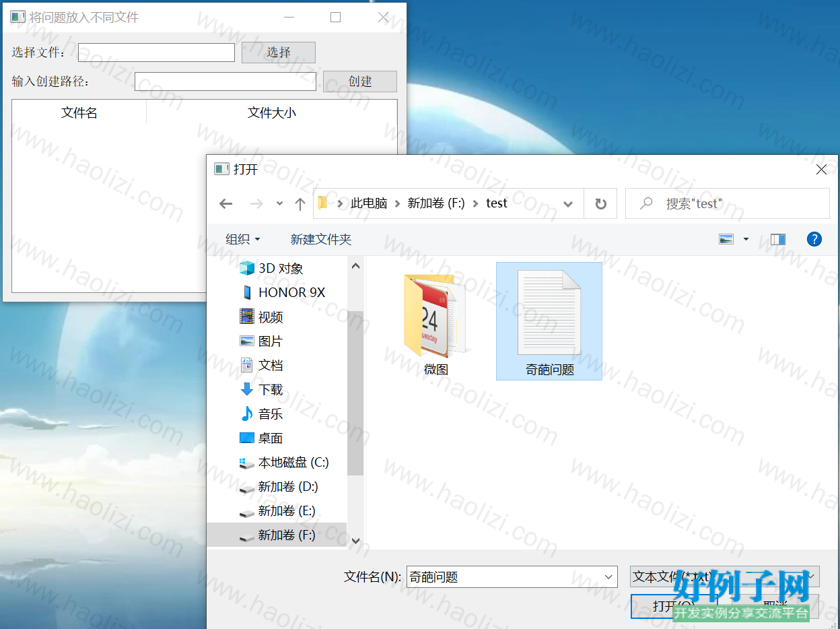The height and width of the screenshot is (629, 840).
Task: Click the 3D 对象 cube icon
Action: click(247, 268)
